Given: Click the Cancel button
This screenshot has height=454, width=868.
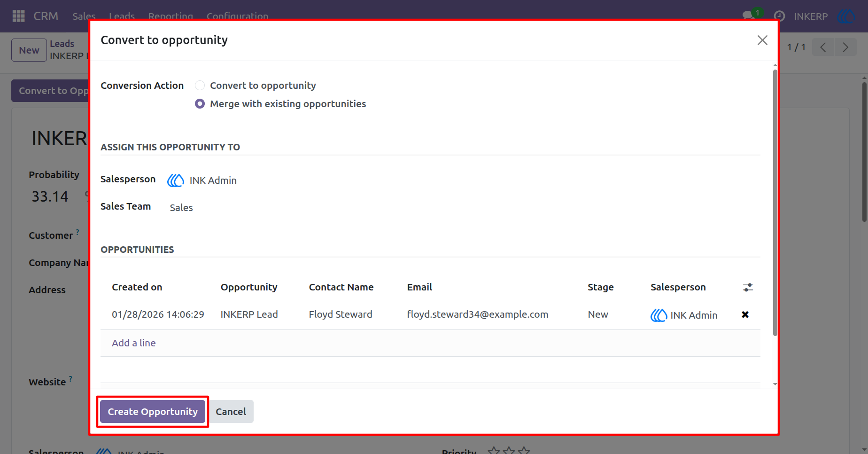Looking at the screenshot, I should (231, 412).
